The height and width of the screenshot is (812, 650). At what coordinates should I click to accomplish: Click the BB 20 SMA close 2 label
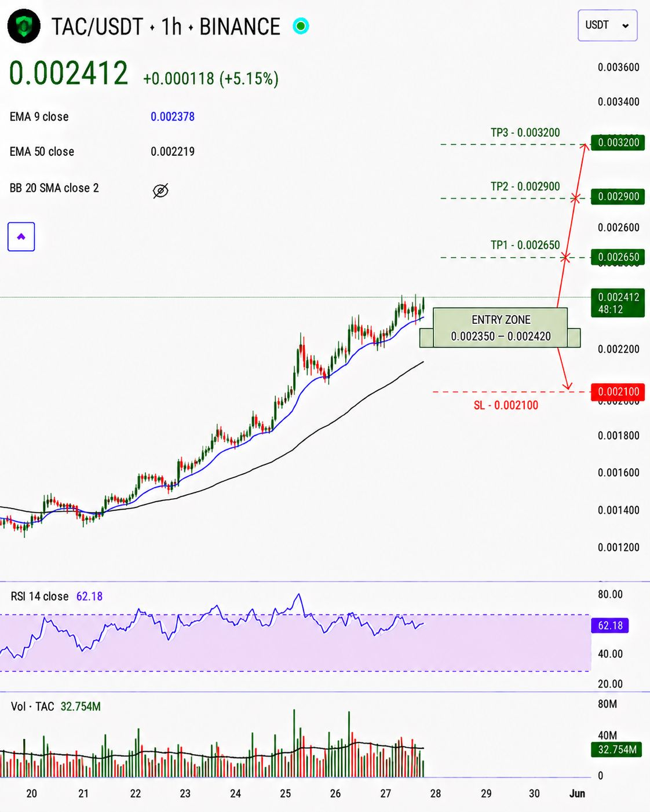point(54,188)
